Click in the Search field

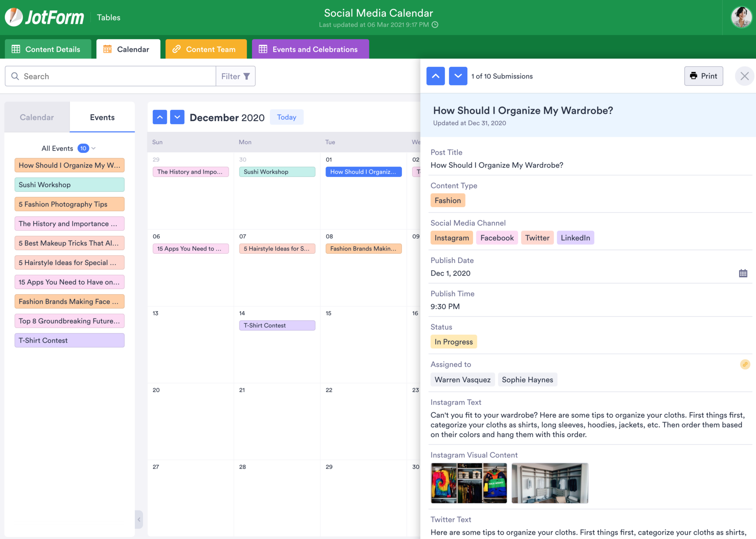pyautogui.click(x=111, y=76)
